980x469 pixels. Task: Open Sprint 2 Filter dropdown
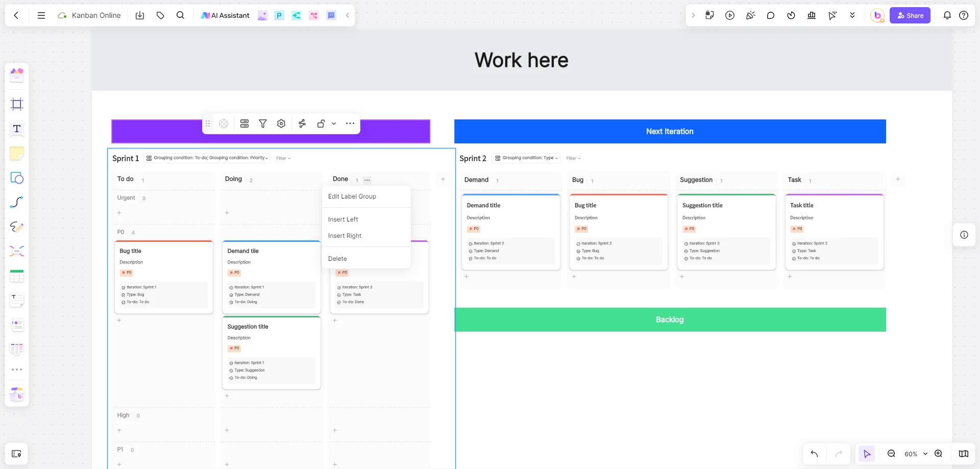[573, 158]
